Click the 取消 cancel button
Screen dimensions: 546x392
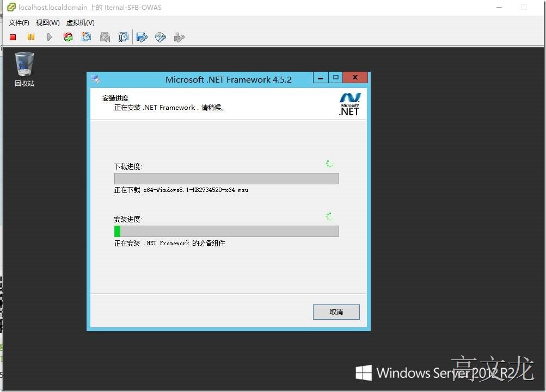[336, 312]
